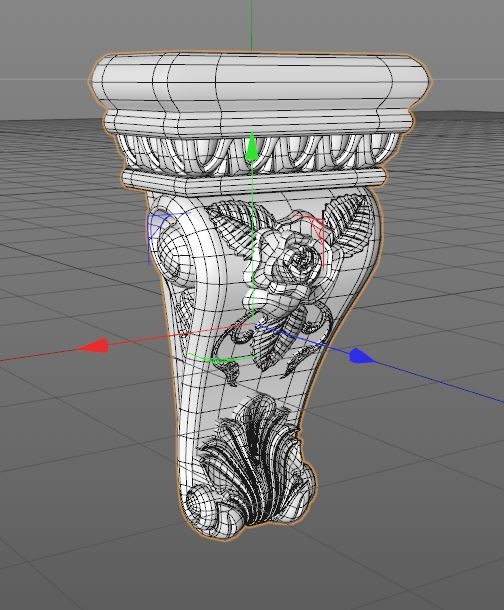Click the gizmo origin where axes meet
Image resolution: width=504 pixels, height=610 pixels.
[253, 324]
